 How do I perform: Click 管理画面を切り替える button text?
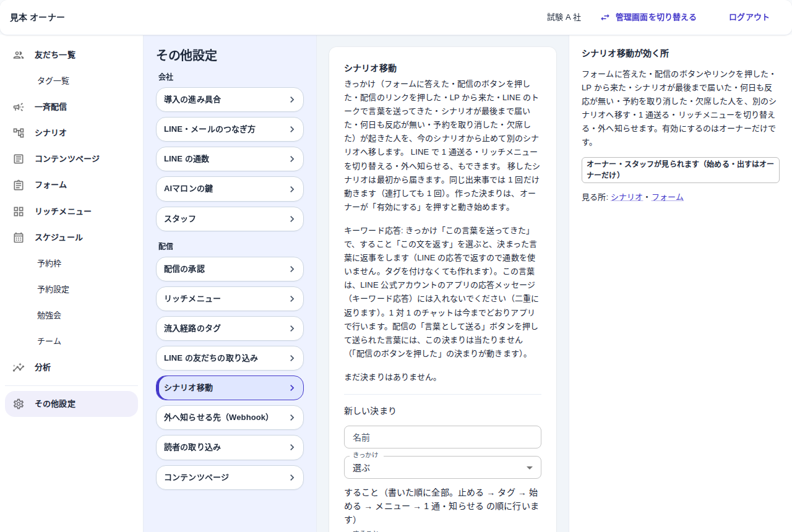[656, 17]
